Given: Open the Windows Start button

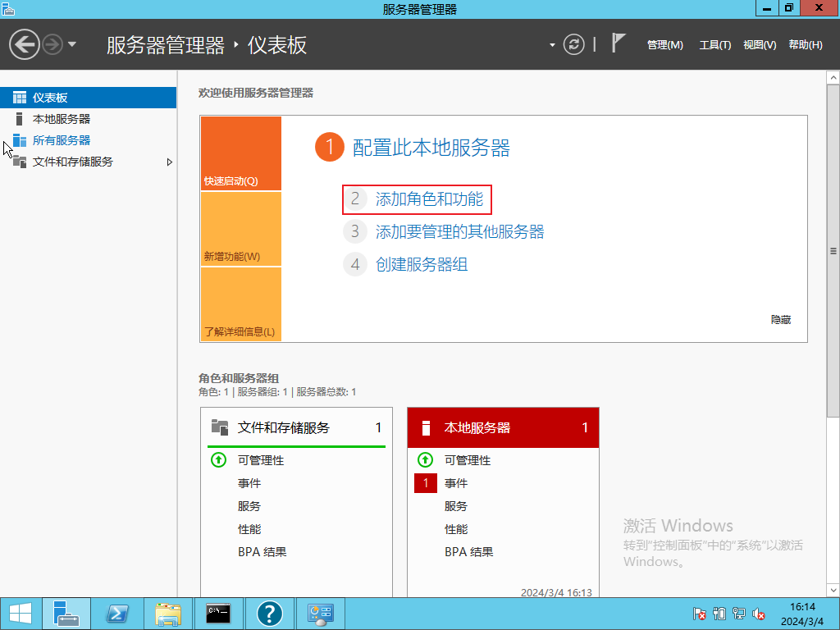Looking at the screenshot, I should coord(21,614).
